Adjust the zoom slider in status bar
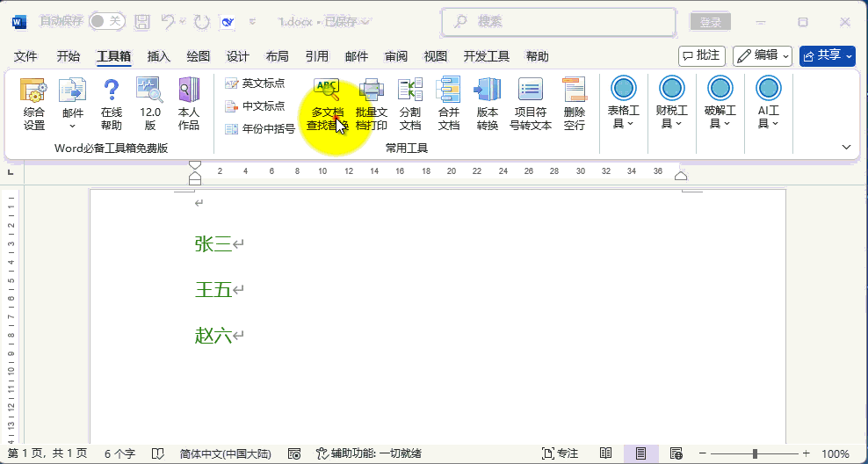Screen dimensions: 868x464 755,453
